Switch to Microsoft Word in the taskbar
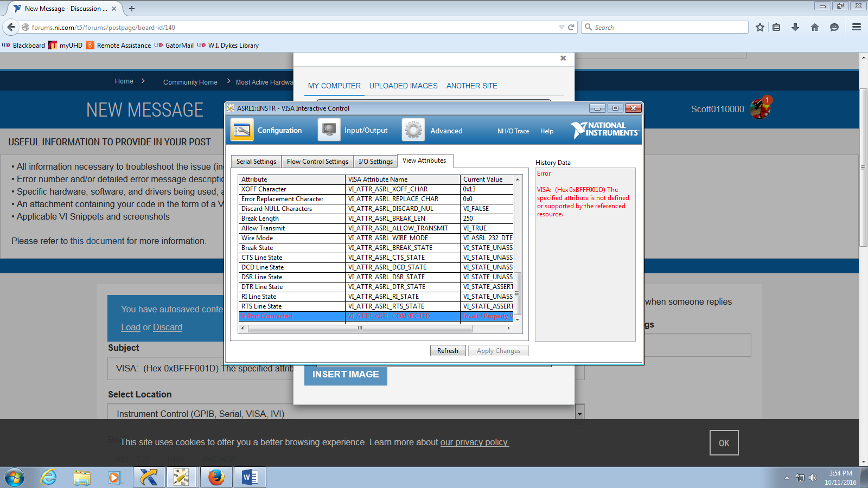The height and width of the screenshot is (488, 868). (250, 478)
